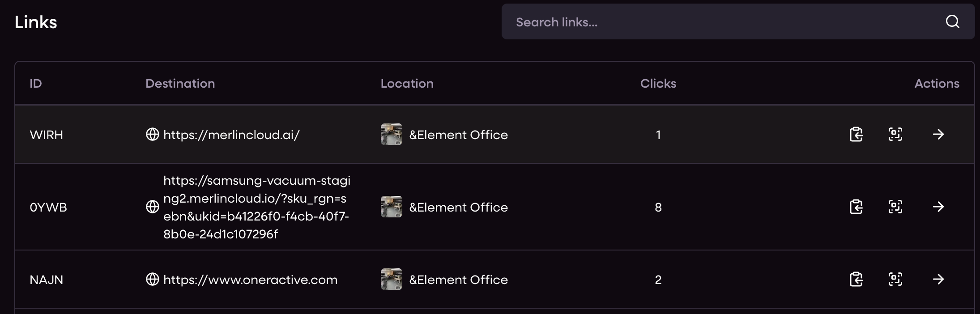
Task: Open the www.oneractive.com destination link
Action: coord(250,280)
